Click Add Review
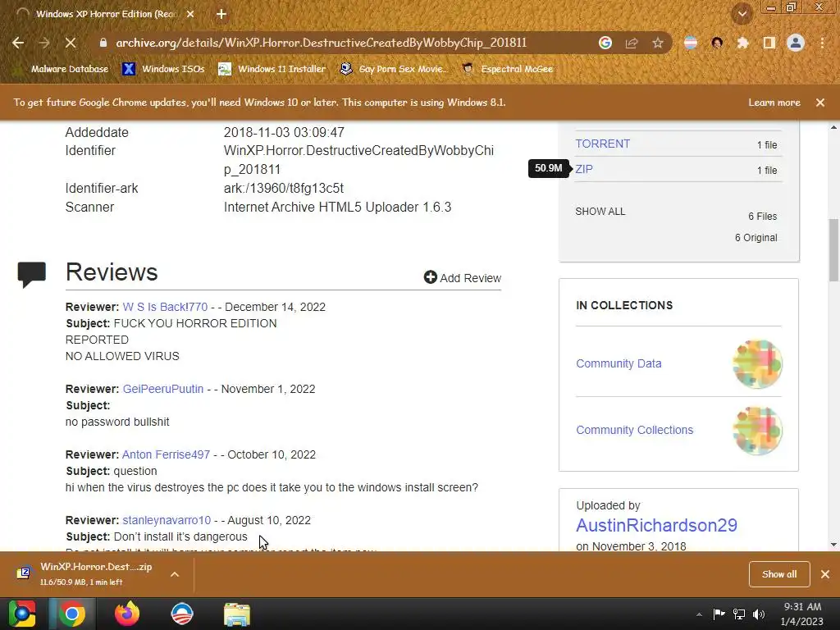This screenshot has height=630, width=840. (x=463, y=277)
